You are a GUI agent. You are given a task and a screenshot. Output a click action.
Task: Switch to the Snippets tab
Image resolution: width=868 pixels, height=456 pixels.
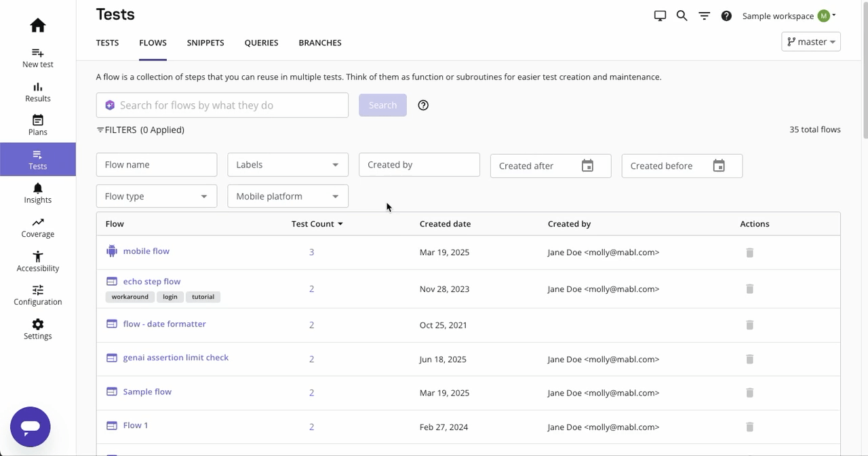pos(205,43)
